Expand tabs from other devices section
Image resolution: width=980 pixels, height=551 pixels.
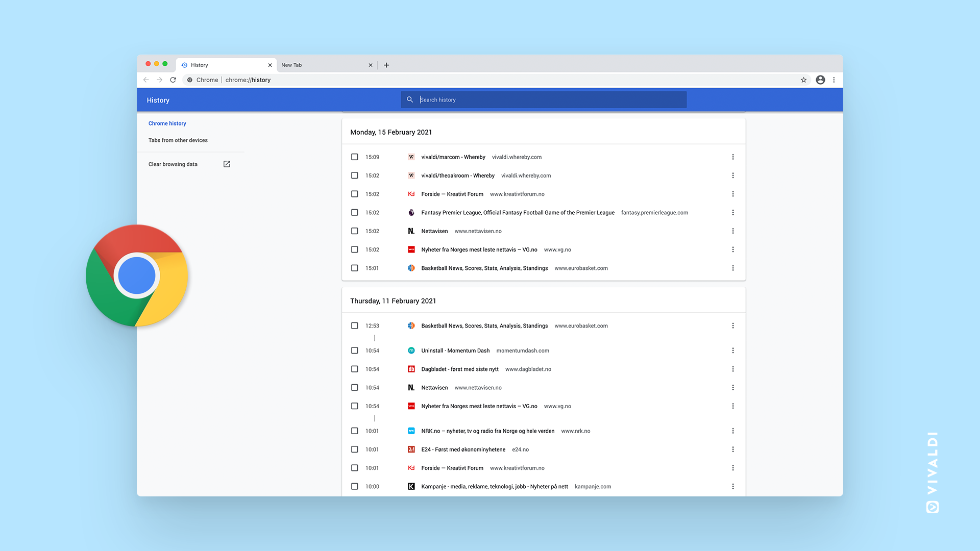178,140
